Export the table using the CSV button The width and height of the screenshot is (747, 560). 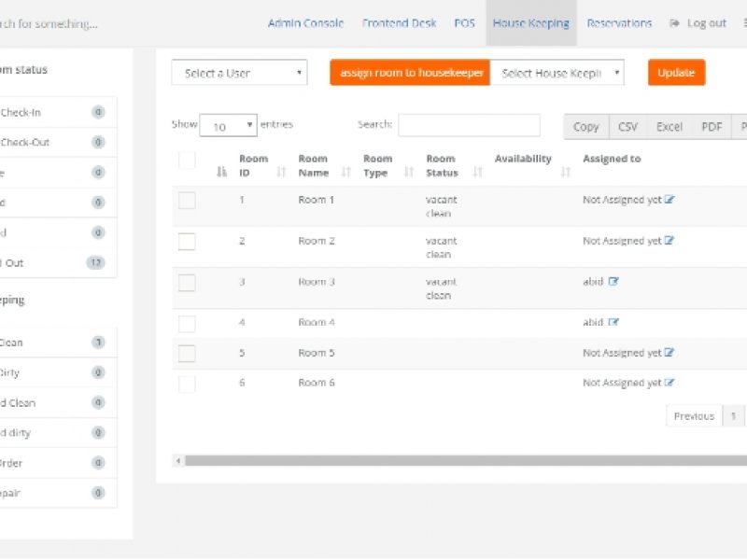[x=627, y=127]
